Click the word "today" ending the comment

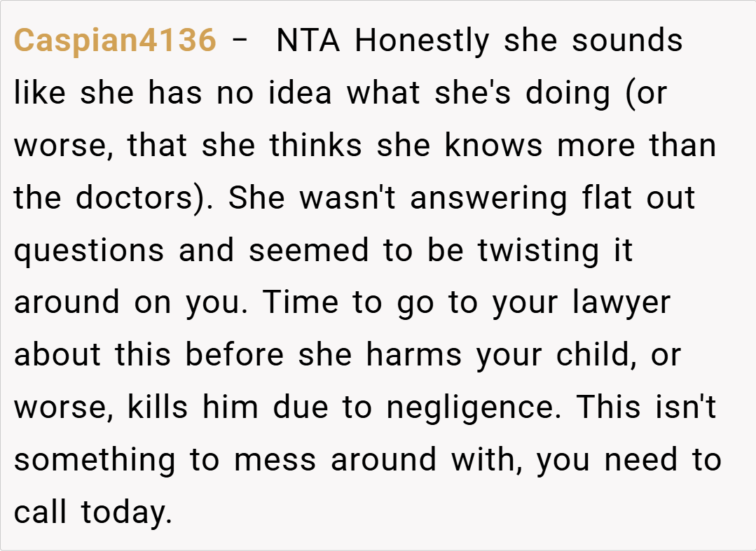click(x=126, y=512)
